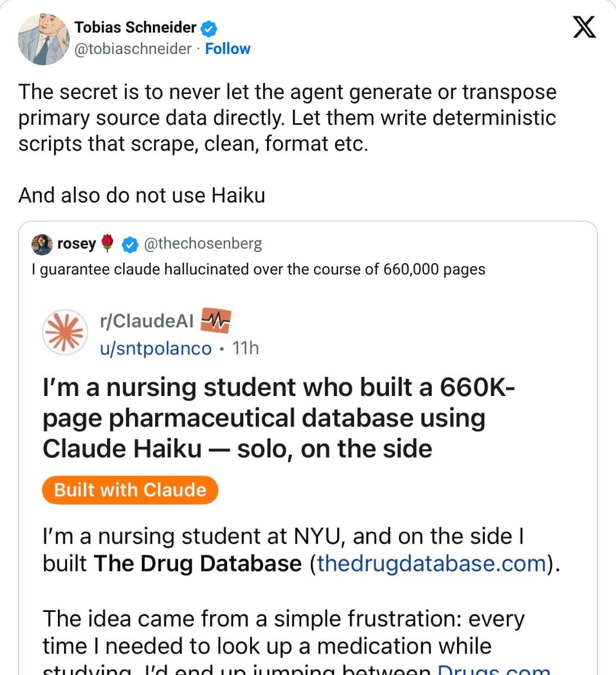Click Tobias Schneider's verified badge
Viewport: 616px width, 675px height.
coord(209,28)
